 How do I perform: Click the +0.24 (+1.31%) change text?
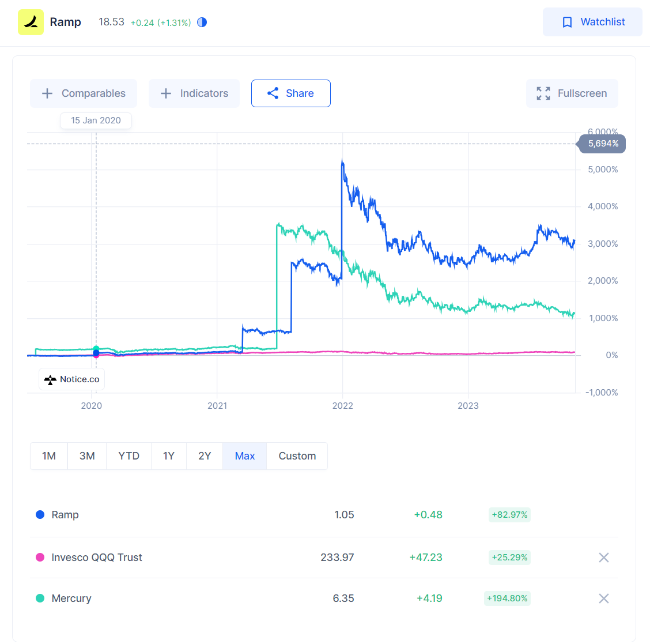click(161, 23)
